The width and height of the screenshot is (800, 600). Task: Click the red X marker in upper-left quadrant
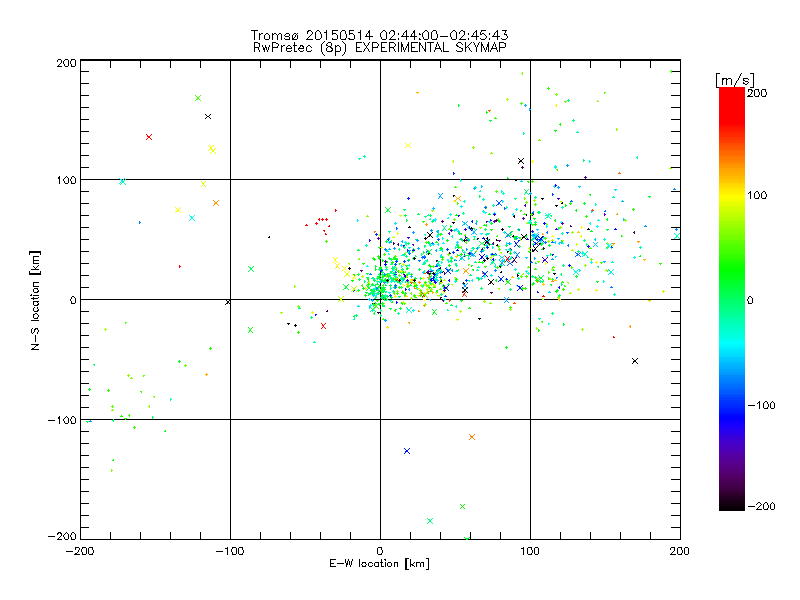coord(148,137)
